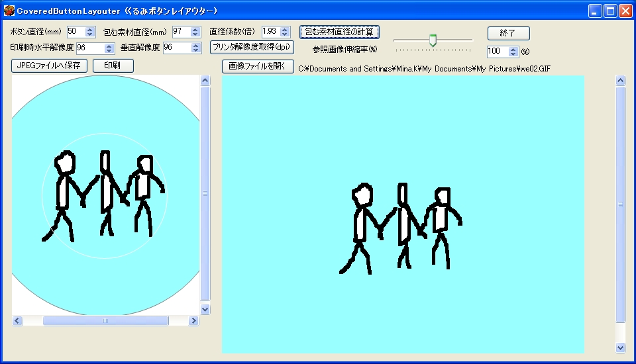Click the opened file path ending in we02.GIF

[424, 69]
